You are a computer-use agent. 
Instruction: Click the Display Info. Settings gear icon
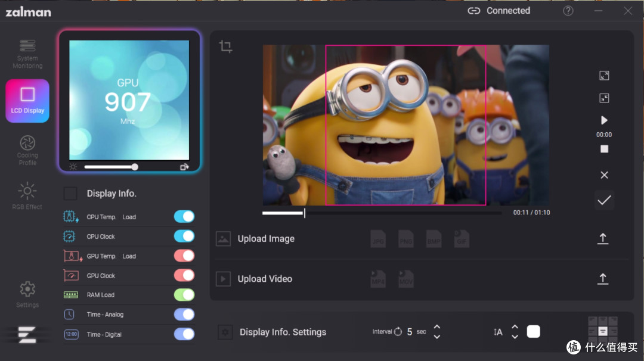tap(225, 332)
